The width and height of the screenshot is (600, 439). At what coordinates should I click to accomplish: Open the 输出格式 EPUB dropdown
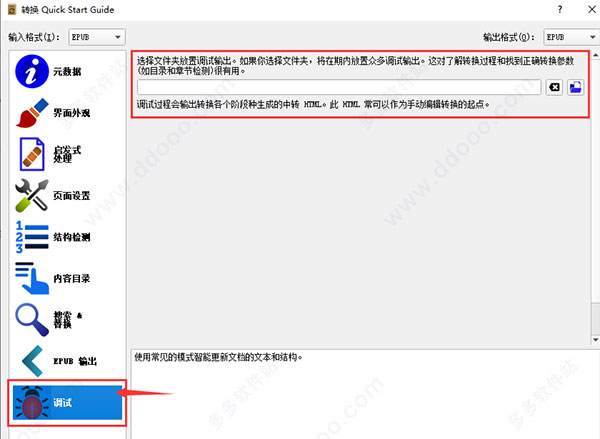(572, 37)
